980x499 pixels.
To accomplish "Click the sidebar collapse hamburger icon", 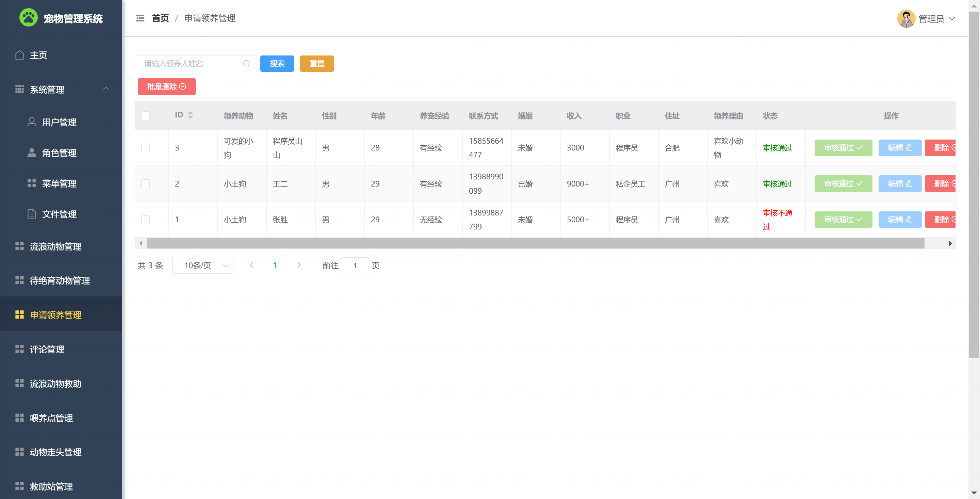I will (x=140, y=18).
